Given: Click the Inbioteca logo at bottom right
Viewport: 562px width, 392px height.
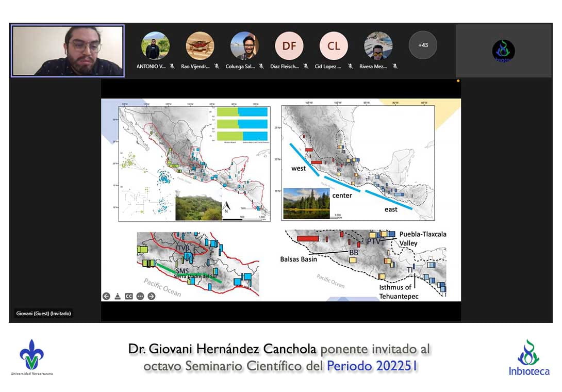Looking at the screenshot, I should [528, 357].
